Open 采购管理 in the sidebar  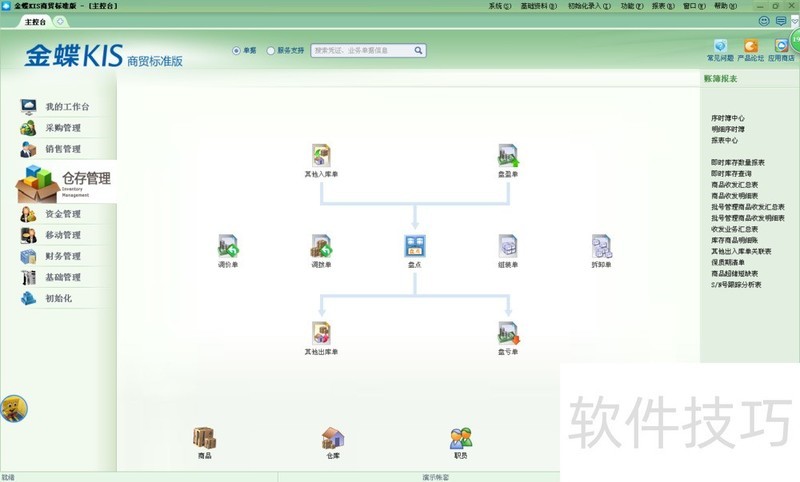coord(63,128)
